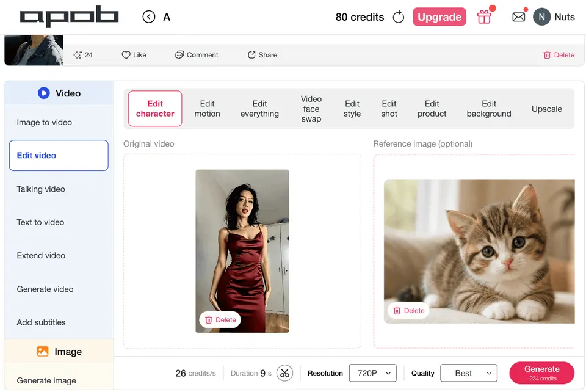Viewport: 586px width, 392px height.
Task: Click the top-right trash Delete icon
Action: pyautogui.click(x=547, y=55)
